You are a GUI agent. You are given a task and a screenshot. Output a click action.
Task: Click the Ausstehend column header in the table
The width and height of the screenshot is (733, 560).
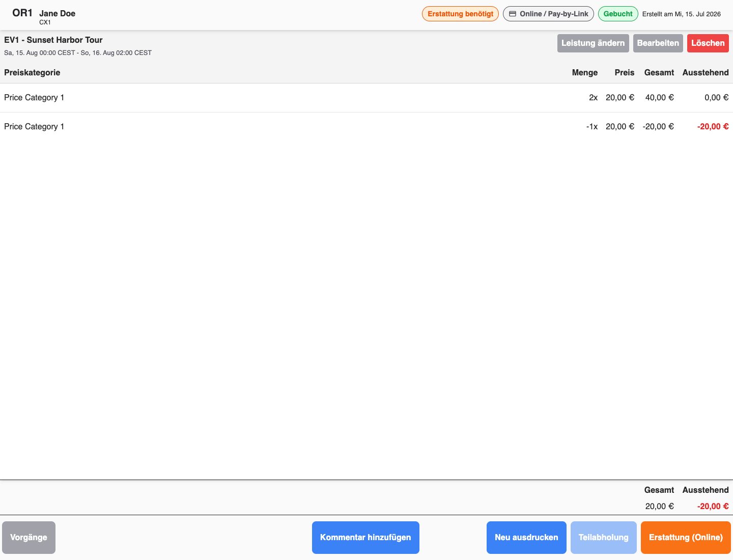pyautogui.click(x=706, y=73)
